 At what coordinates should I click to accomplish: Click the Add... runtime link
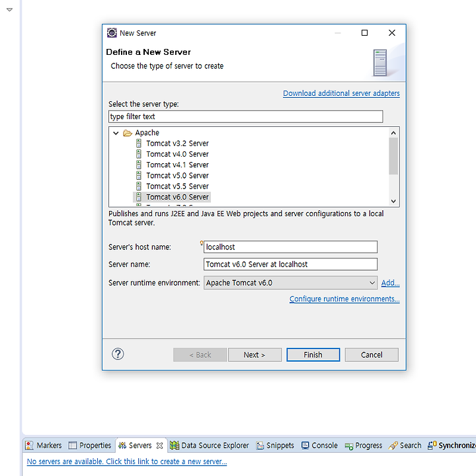coord(391,283)
